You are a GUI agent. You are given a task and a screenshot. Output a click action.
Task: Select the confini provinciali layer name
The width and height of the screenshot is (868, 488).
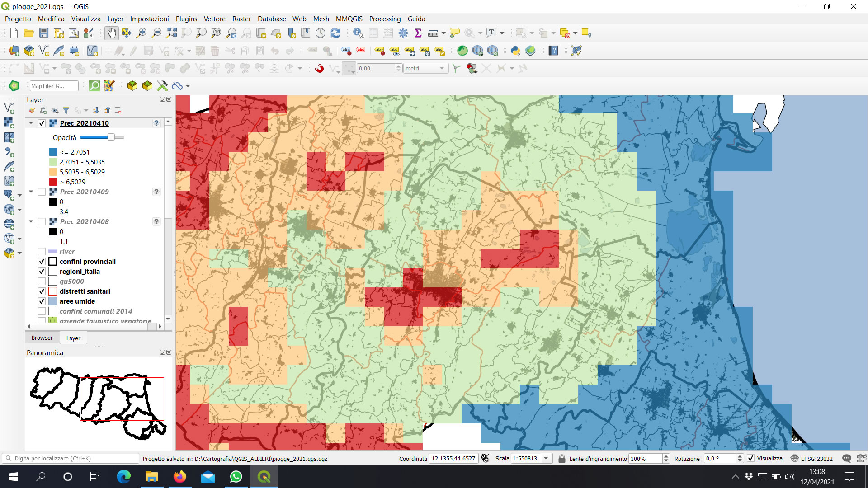pyautogui.click(x=88, y=262)
